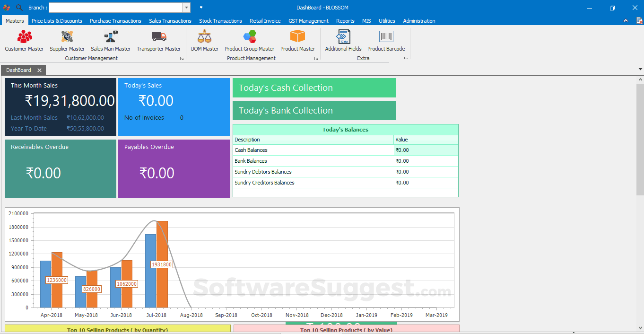Switch to the Sales Transactions tab

170,21
